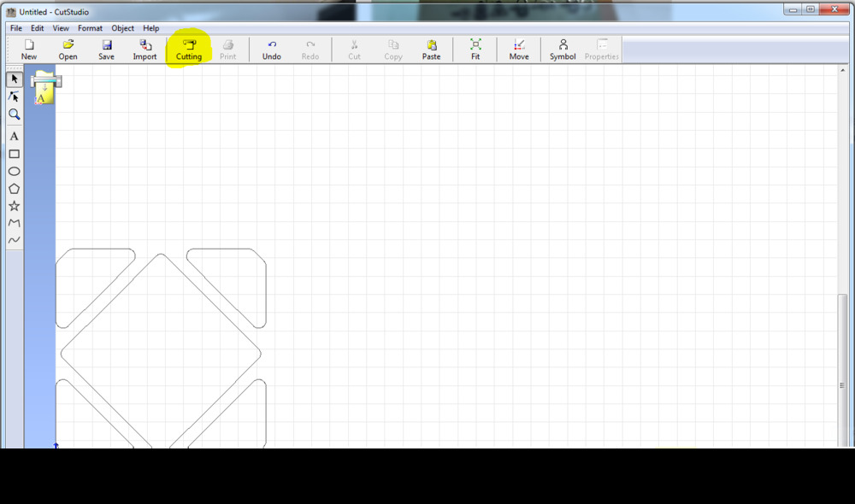This screenshot has width=855, height=504.
Task: Select the magnifier zoom tool
Action: tap(15, 114)
